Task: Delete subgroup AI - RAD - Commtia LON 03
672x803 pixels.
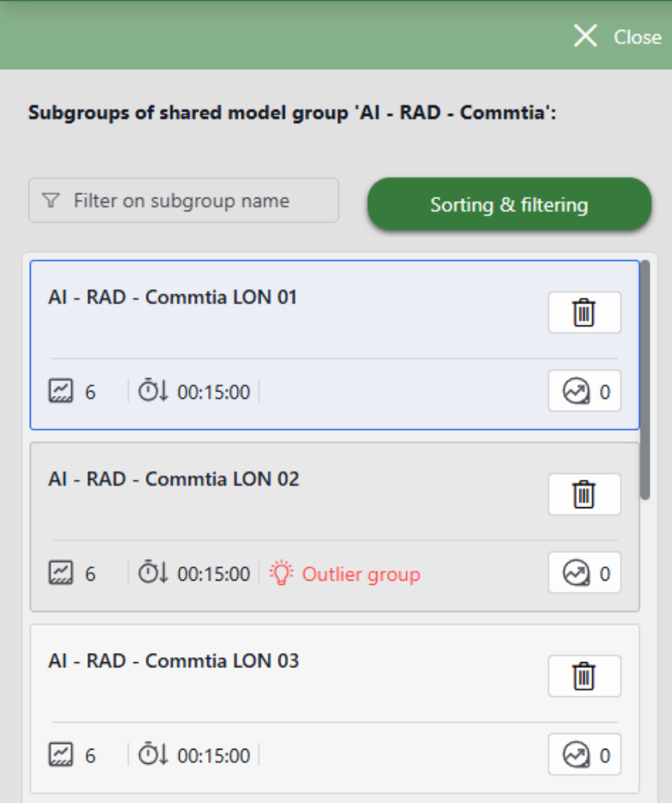Action: tap(584, 676)
